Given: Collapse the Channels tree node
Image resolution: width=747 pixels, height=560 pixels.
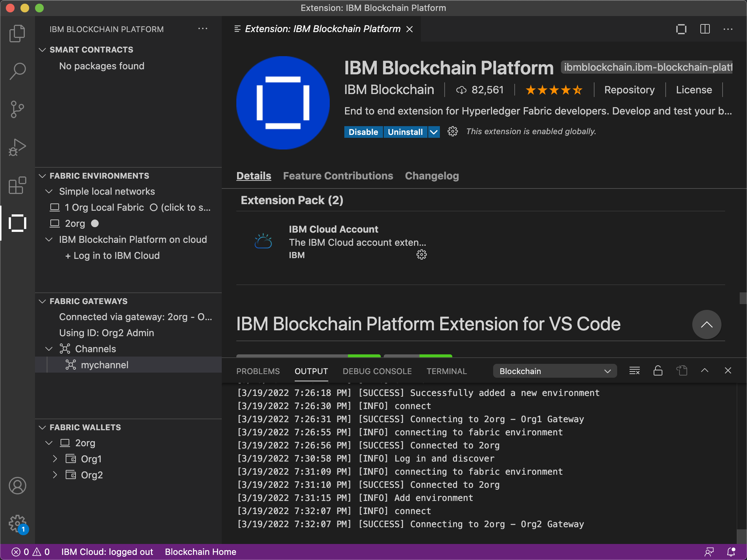Looking at the screenshot, I should [49, 349].
